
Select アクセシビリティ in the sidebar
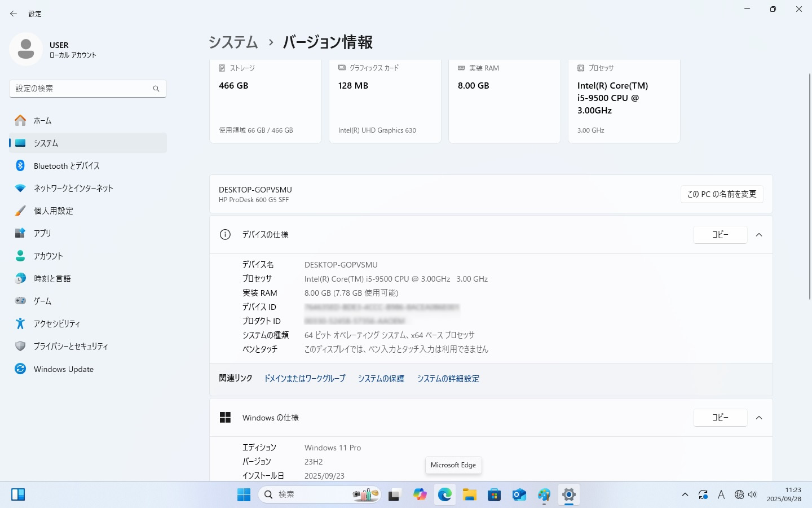click(56, 324)
